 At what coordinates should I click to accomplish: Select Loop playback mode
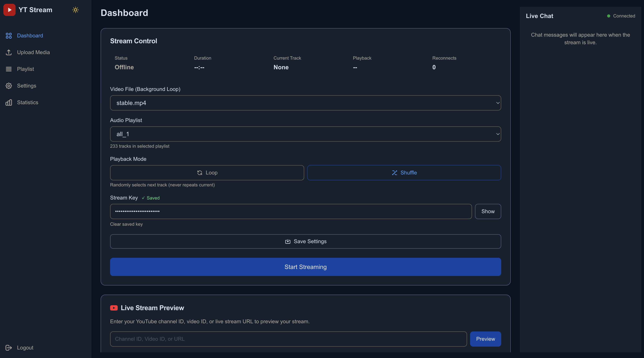point(207,173)
